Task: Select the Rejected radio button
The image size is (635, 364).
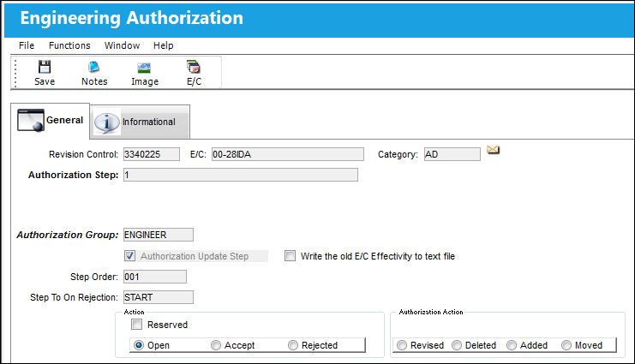Action: [293, 345]
